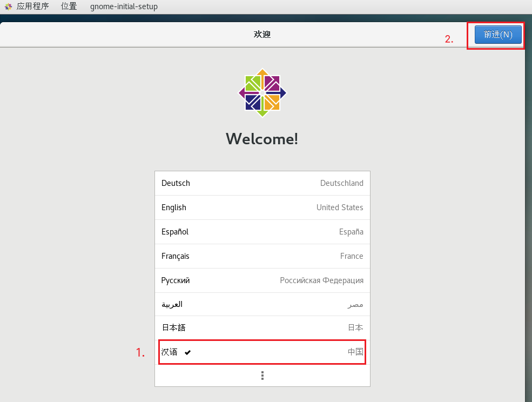The image size is (532, 402).
Task: Open the 应用程序 applications menu
Action: pyautogui.click(x=32, y=6)
